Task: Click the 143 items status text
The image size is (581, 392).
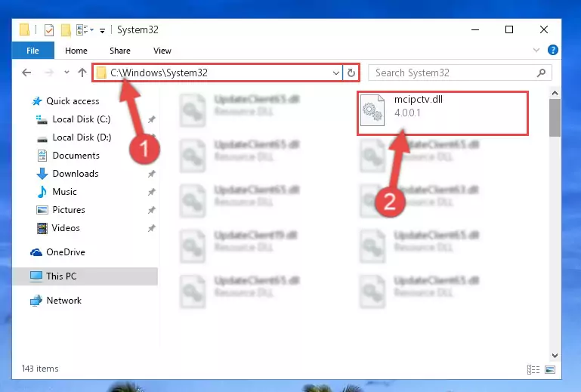Action: [x=40, y=369]
